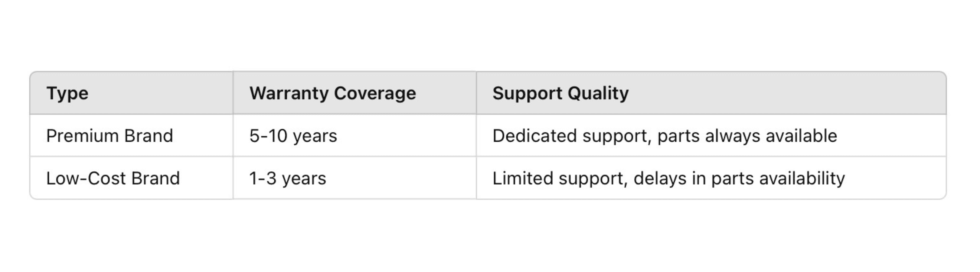This screenshot has height=272, width=980.
Task: Click the word "Coverage" in the header
Action: pos(375,93)
